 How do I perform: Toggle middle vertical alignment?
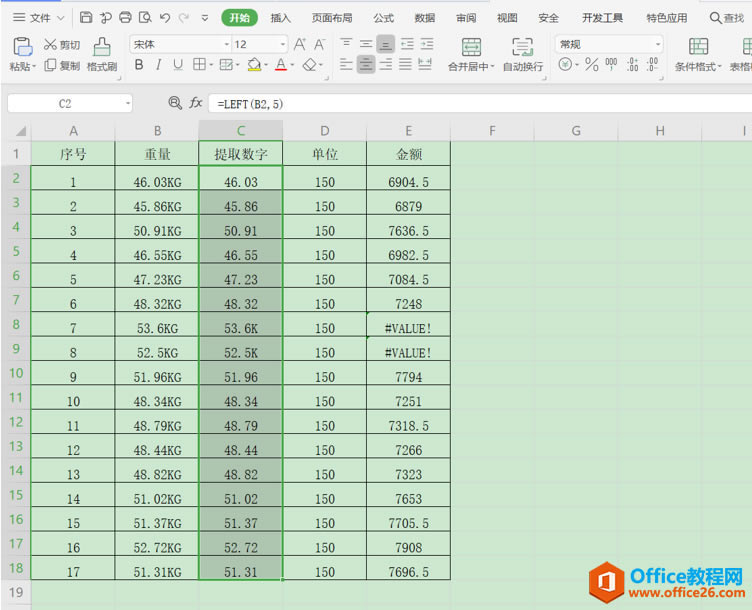[x=366, y=44]
